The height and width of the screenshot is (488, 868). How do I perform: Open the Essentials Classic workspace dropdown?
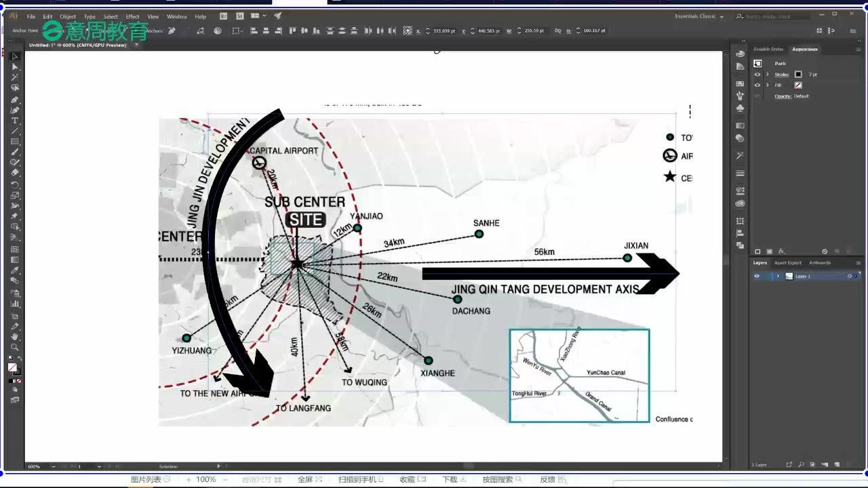point(699,16)
